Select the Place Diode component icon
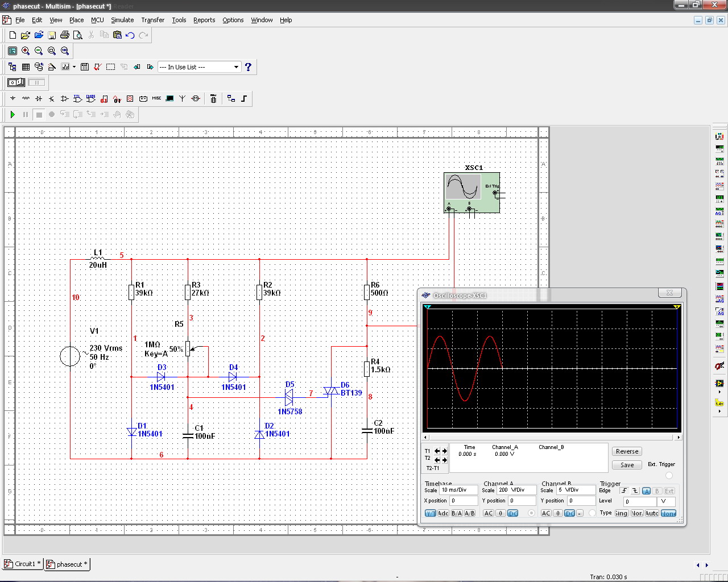Image resolution: width=728 pixels, height=582 pixels. click(x=39, y=99)
